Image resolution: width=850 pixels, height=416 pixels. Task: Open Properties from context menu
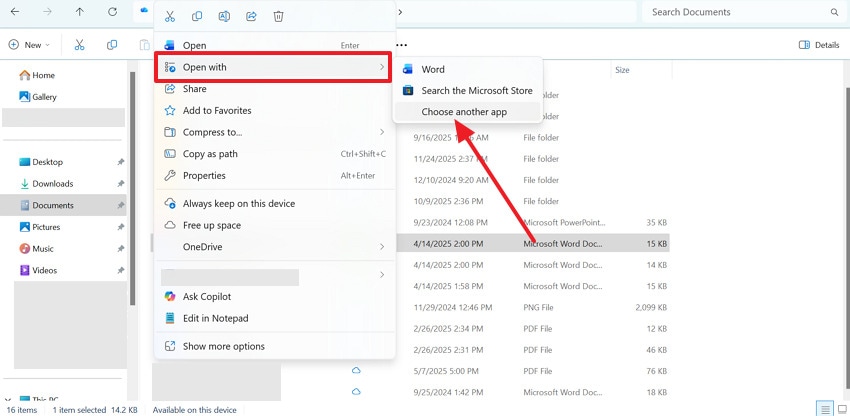pyautogui.click(x=275, y=176)
